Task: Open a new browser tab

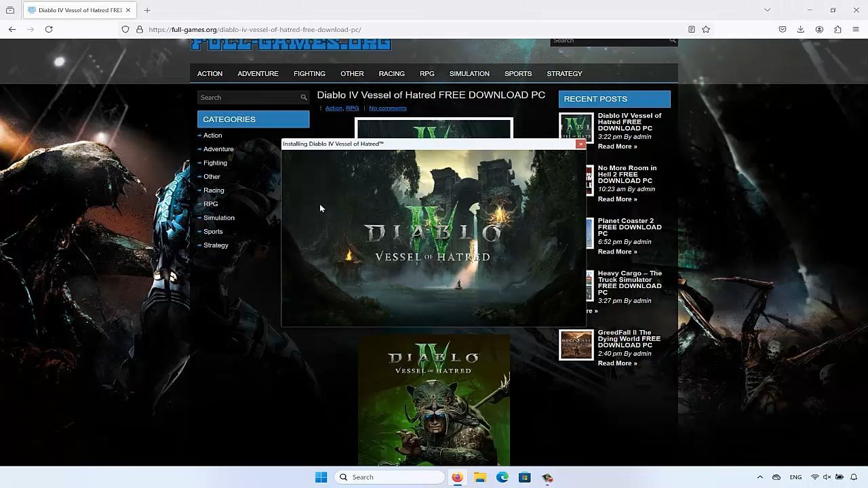Action: coord(147,10)
